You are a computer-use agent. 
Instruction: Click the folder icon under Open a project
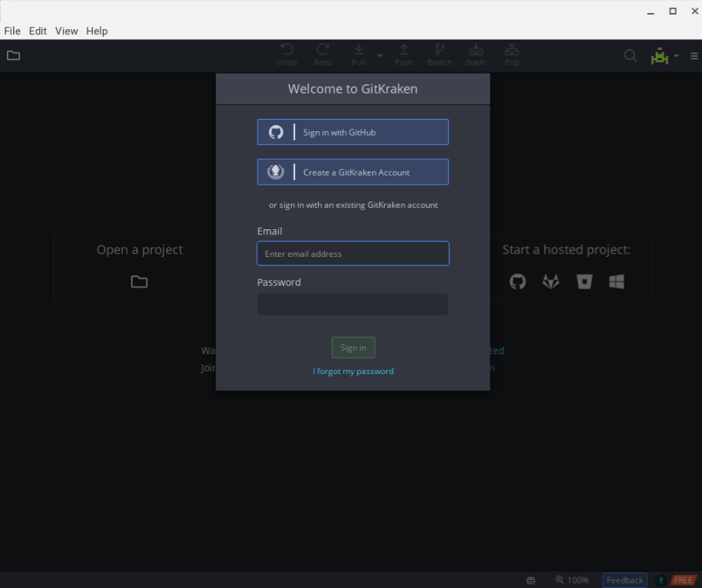139,281
